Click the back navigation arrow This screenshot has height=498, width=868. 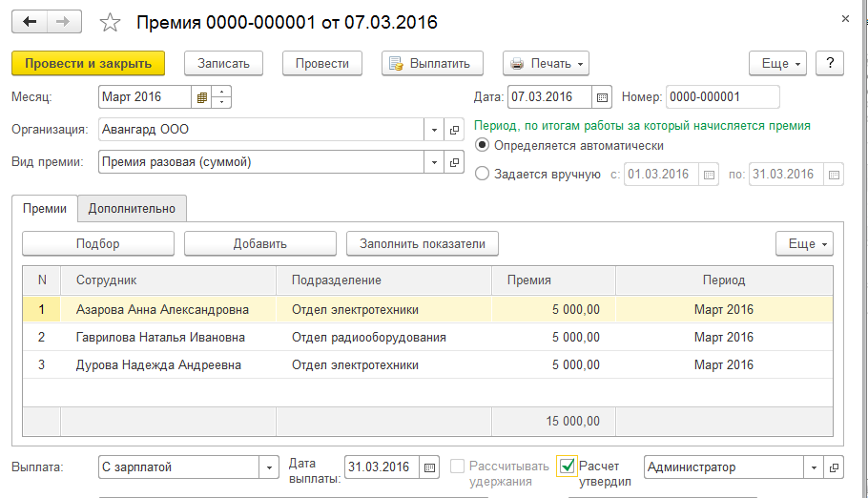[29, 22]
